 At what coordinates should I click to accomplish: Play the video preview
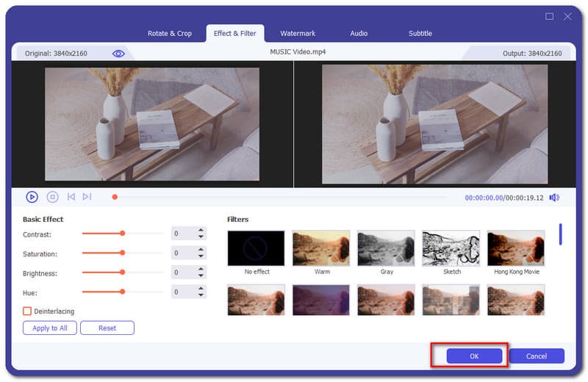point(32,197)
